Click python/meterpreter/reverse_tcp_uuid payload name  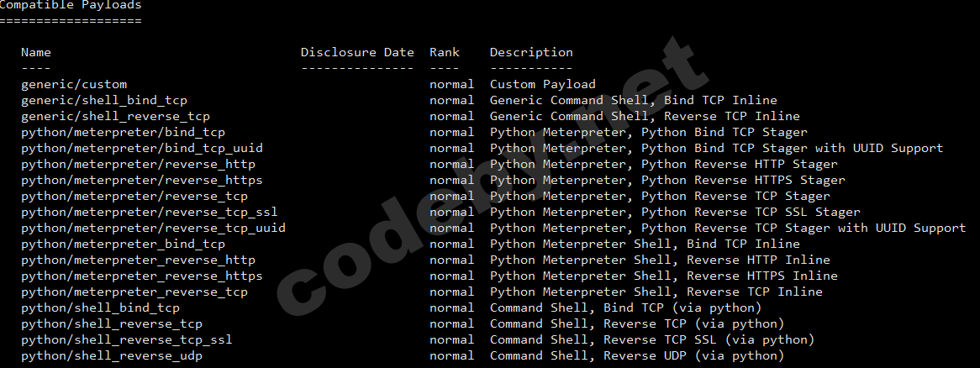pos(153,228)
